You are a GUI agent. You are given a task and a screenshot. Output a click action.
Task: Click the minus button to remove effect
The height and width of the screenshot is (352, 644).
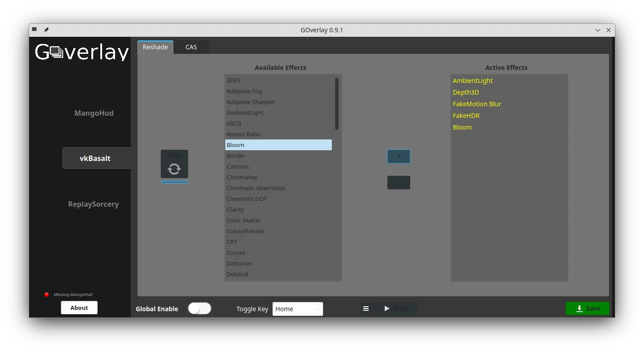[x=399, y=183]
